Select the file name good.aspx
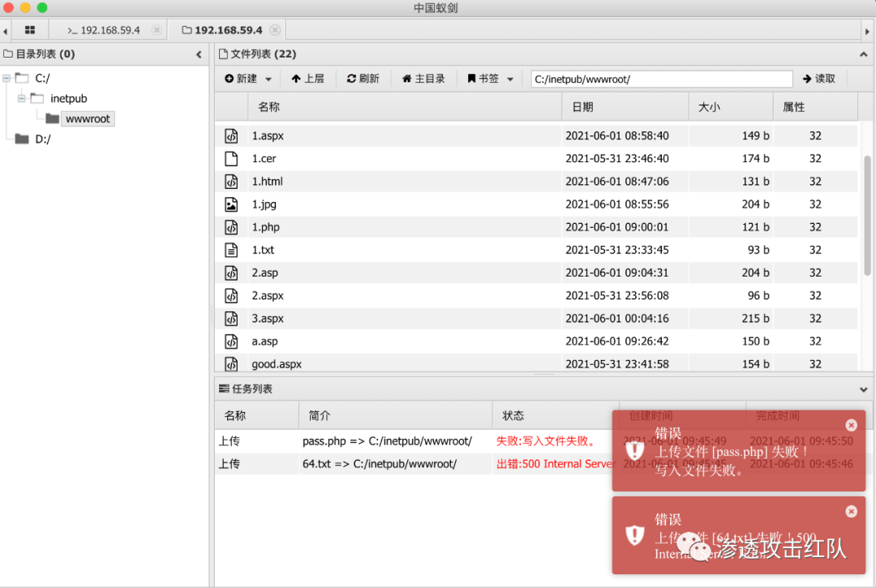The height and width of the screenshot is (588, 876). pyautogui.click(x=277, y=364)
